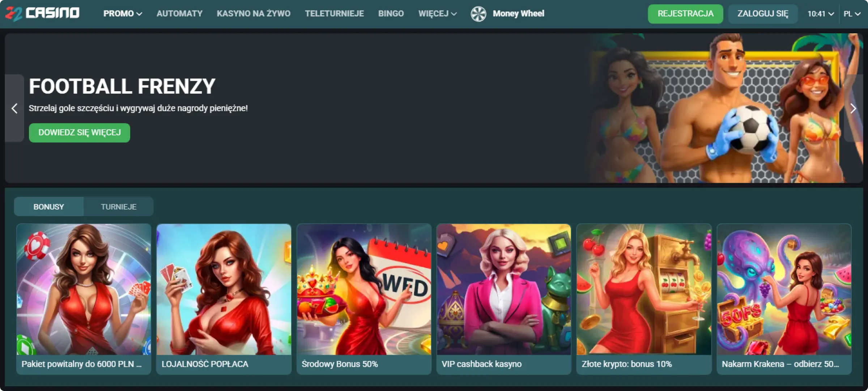The image size is (868, 391).
Task: Open LOJALNOŚĆ POPŁACA bonus card image
Action: pos(224,289)
